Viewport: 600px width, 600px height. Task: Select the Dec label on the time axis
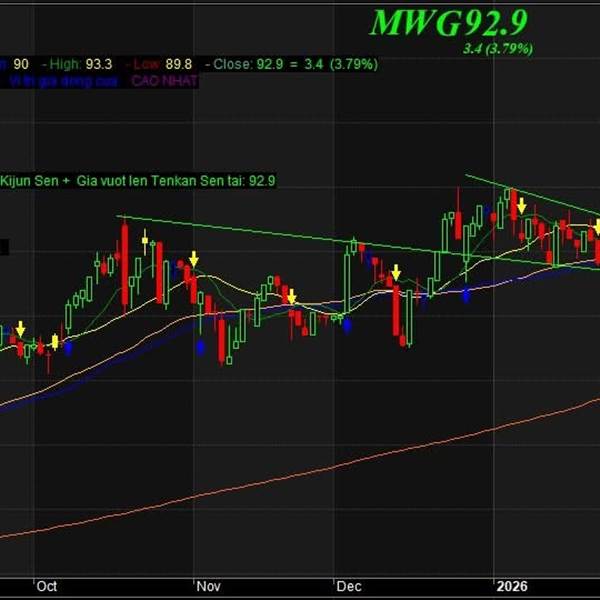349,586
